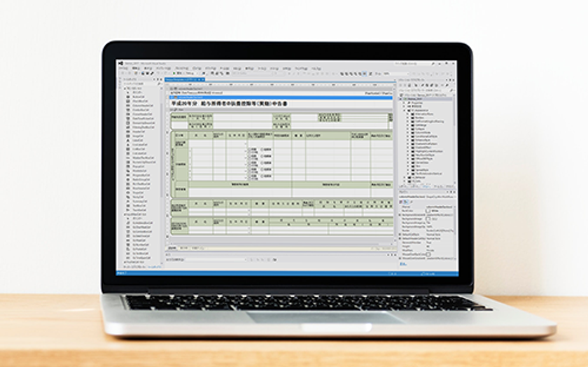Pick the ProgressBarCell toolbox item
This screenshot has width=588, height=367.
tap(141, 175)
